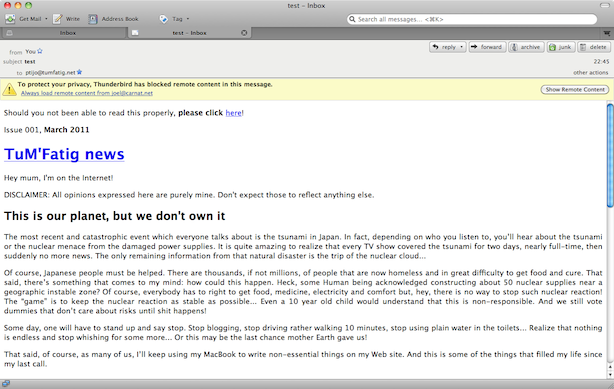
Task: Click Show Remote Content button
Action: point(575,90)
